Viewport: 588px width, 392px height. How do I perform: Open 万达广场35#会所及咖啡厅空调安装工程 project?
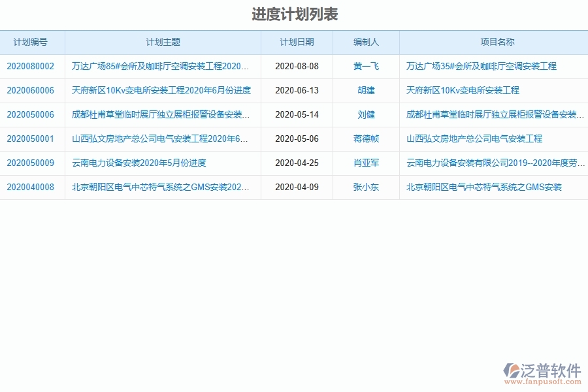(x=483, y=66)
